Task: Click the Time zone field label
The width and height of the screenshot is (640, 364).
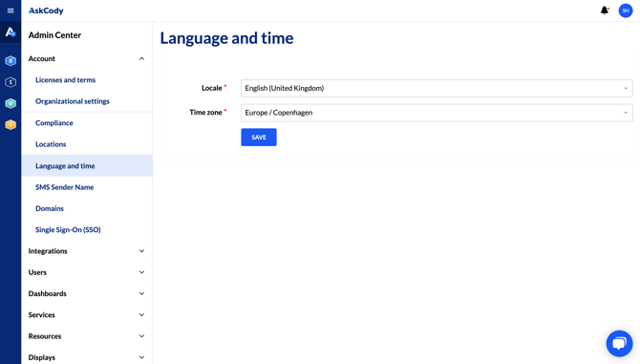Action: (x=205, y=112)
